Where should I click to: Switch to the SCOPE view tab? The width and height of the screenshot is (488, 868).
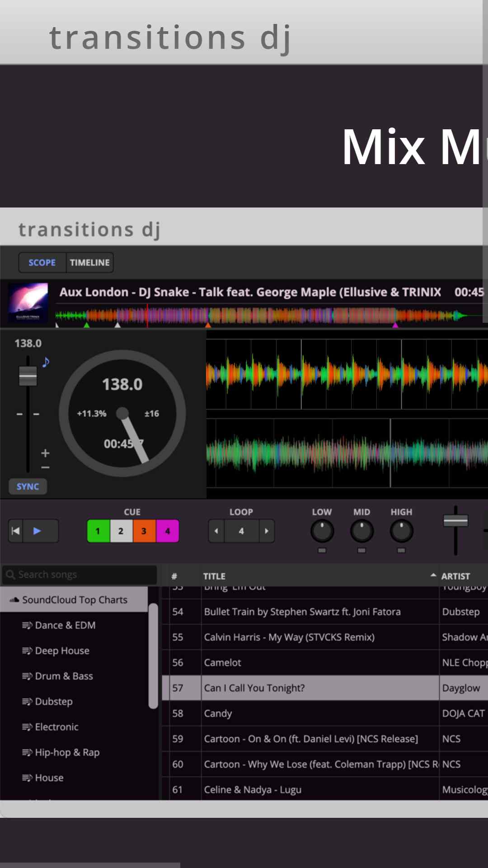pos(42,263)
